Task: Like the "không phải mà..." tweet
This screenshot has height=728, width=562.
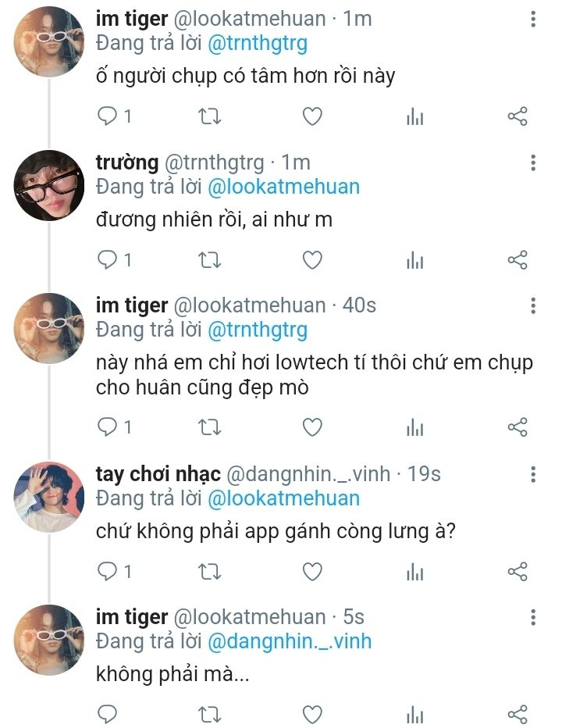Action: tap(312, 714)
